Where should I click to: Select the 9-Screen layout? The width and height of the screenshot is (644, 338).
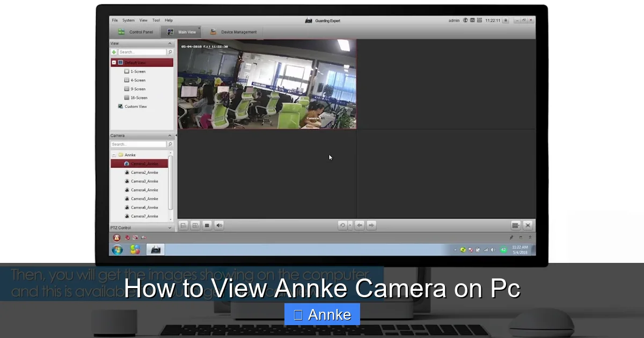pos(135,89)
